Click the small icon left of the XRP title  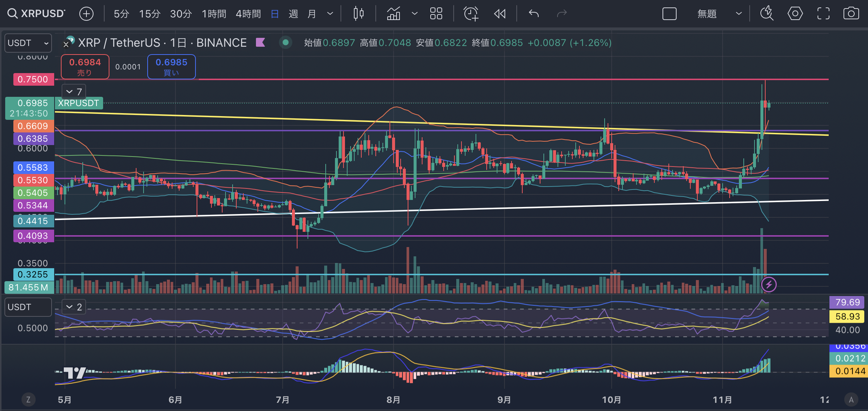point(69,42)
